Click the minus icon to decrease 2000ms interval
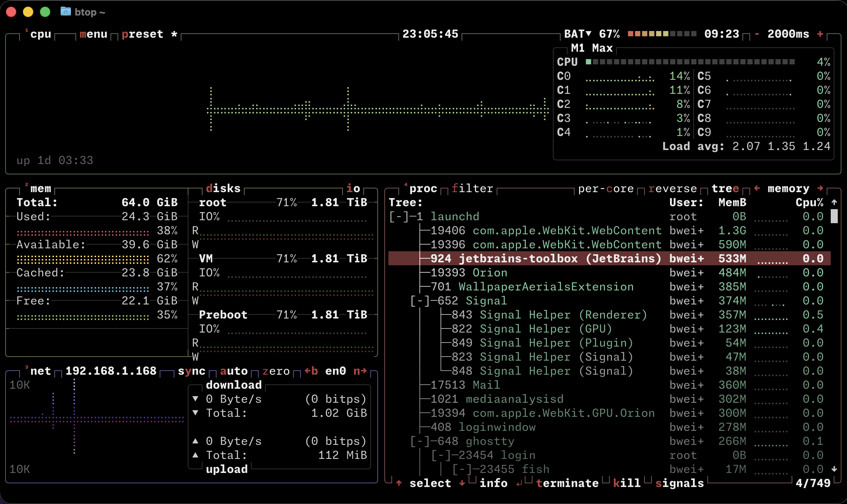 pyautogui.click(x=757, y=34)
